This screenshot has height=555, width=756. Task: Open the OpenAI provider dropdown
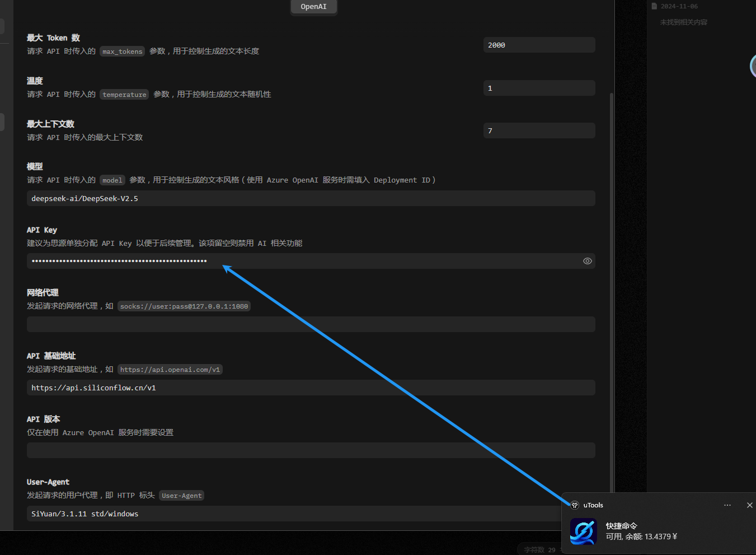314,7
